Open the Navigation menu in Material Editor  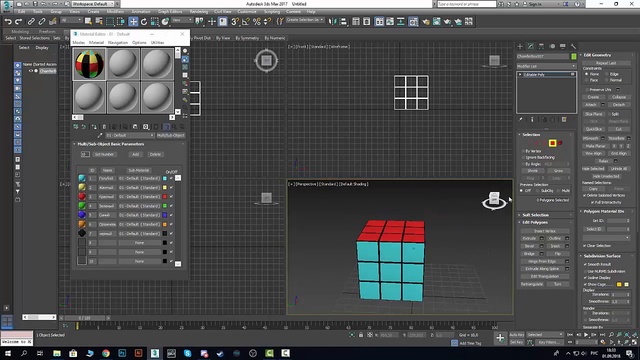[118, 42]
